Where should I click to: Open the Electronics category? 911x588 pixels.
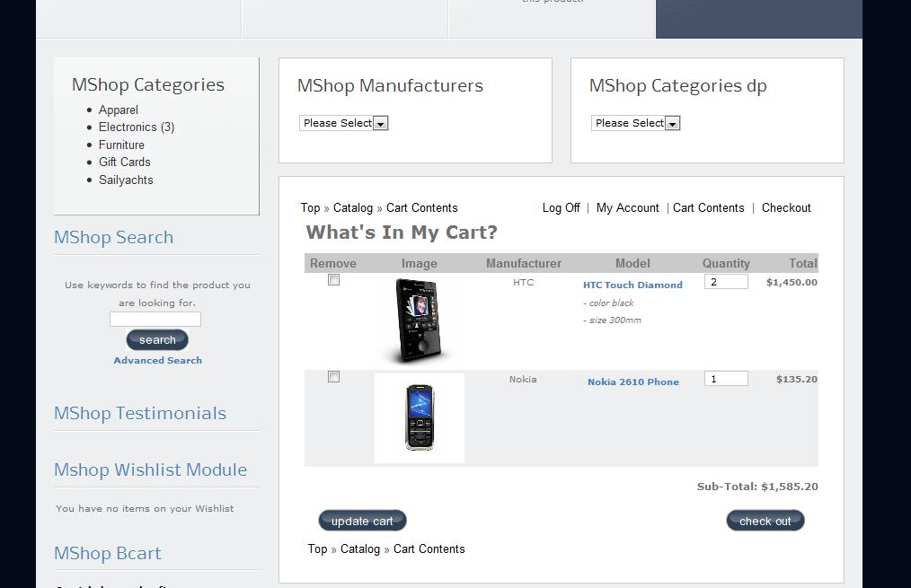[137, 127]
